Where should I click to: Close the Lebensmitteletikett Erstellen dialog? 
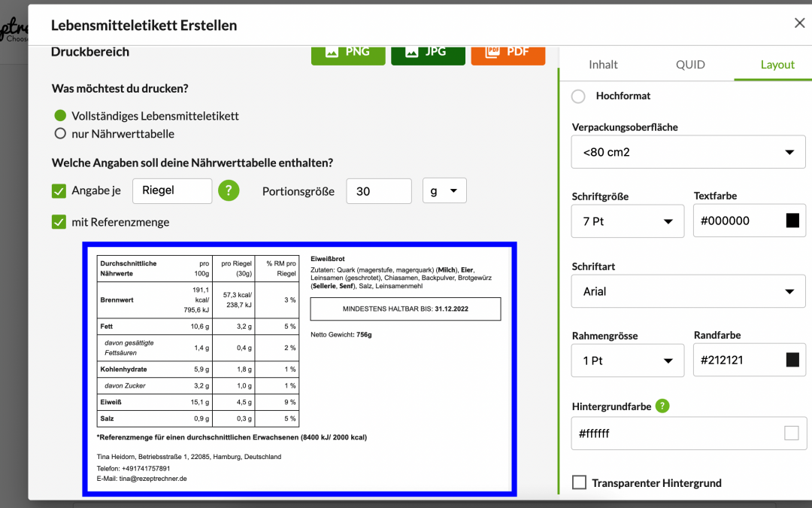point(799,23)
